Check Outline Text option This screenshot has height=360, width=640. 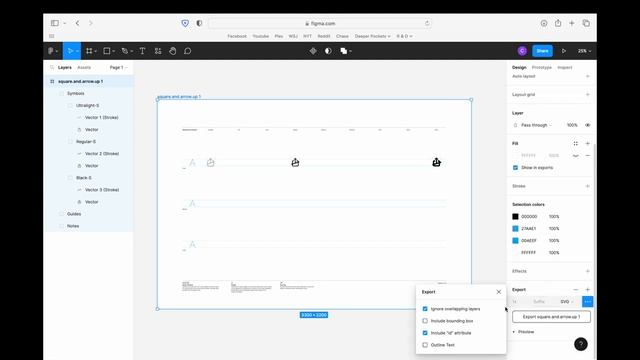tap(425, 345)
